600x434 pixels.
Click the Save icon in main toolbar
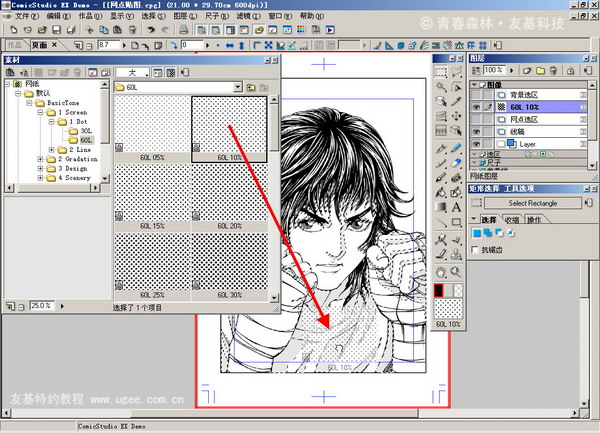pos(57,29)
